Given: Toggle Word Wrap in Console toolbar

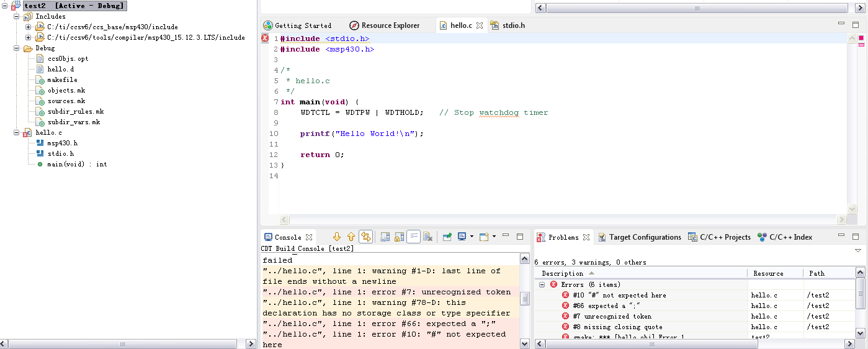Looking at the screenshot, I should [413, 237].
